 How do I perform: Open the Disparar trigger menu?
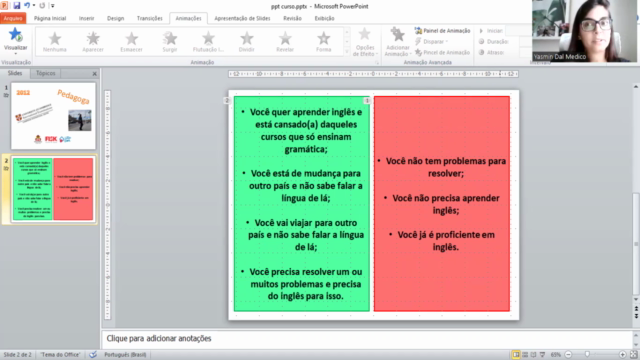(x=431, y=42)
